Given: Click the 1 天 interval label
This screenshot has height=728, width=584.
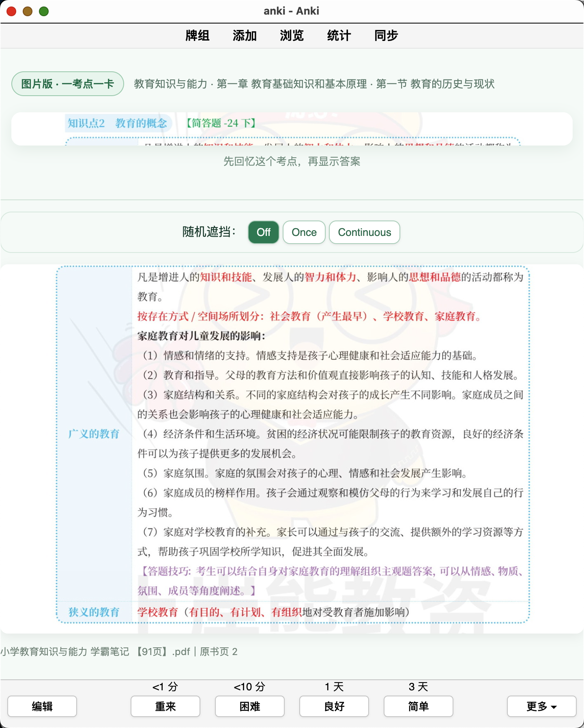Looking at the screenshot, I should tap(334, 687).
